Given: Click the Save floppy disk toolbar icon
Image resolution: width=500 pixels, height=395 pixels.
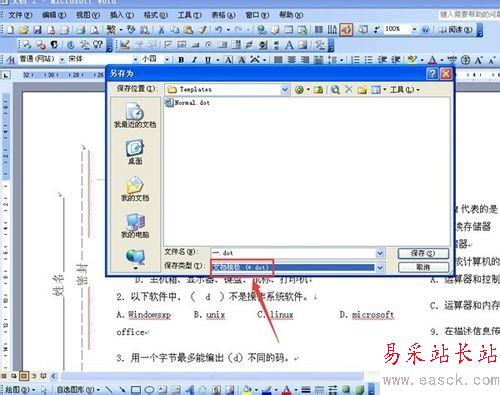Looking at the screenshot, I should (x=37, y=30).
